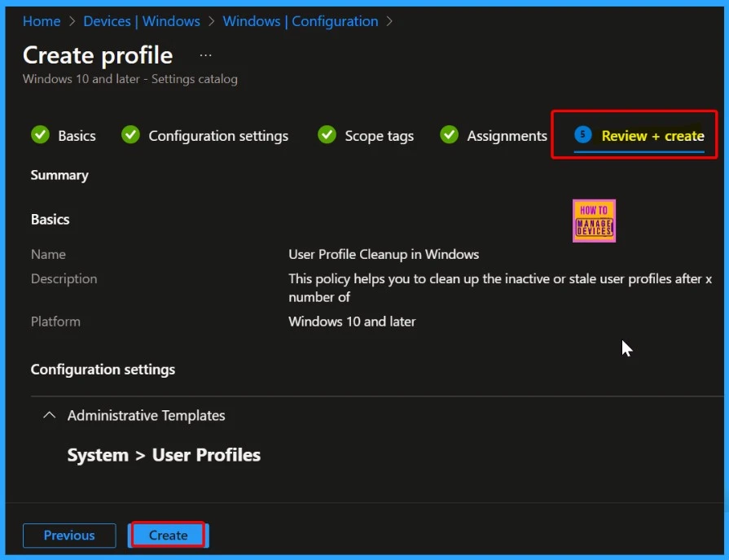The width and height of the screenshot is (729, 560).
Task: Collapse the Administrative Templates section
Action: pyautogui.click(x=50, y=415)
